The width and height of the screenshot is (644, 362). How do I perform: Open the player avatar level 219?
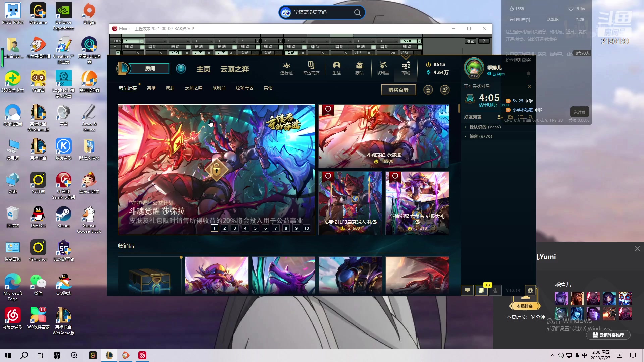474,68
